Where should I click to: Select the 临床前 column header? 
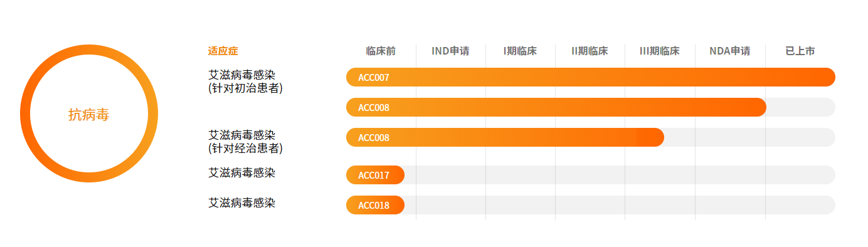pos(381,51)
